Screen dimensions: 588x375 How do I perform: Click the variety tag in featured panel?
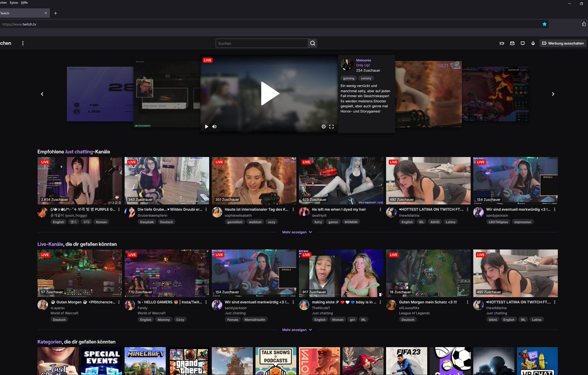[x=366, y=78]
